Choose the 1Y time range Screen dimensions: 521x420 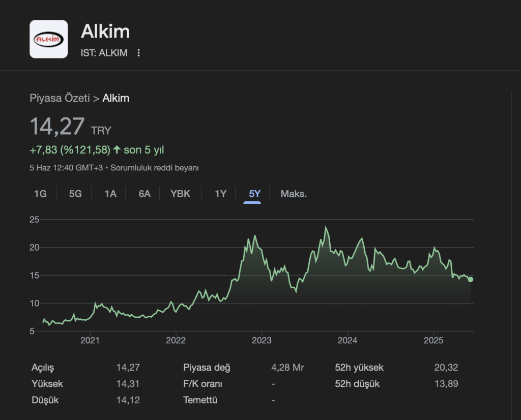(x=220, y=194)
